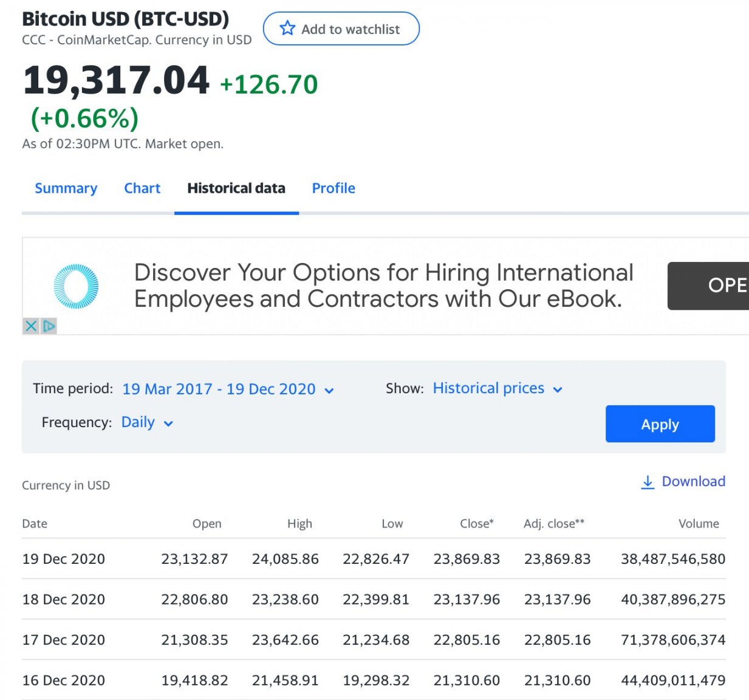Select the 18 Dec 2020 date cell

tap(64, 600)
